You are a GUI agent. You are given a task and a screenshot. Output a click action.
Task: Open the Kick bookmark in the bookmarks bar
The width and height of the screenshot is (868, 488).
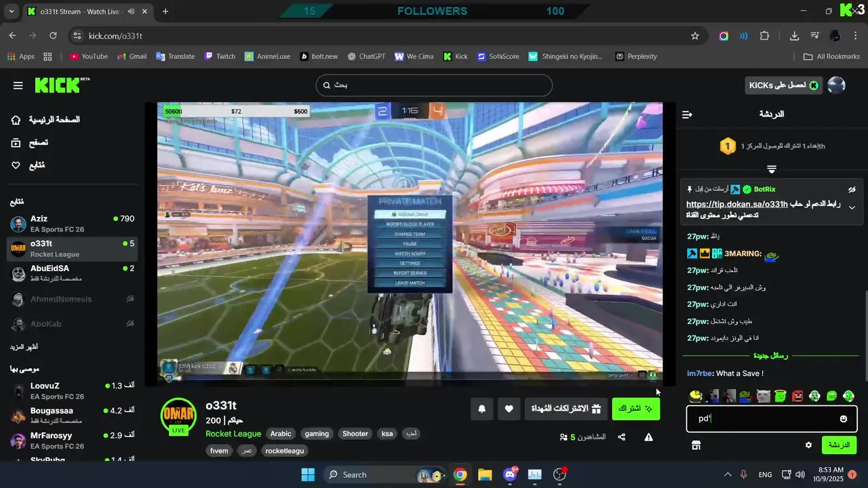tap(455, 56)
